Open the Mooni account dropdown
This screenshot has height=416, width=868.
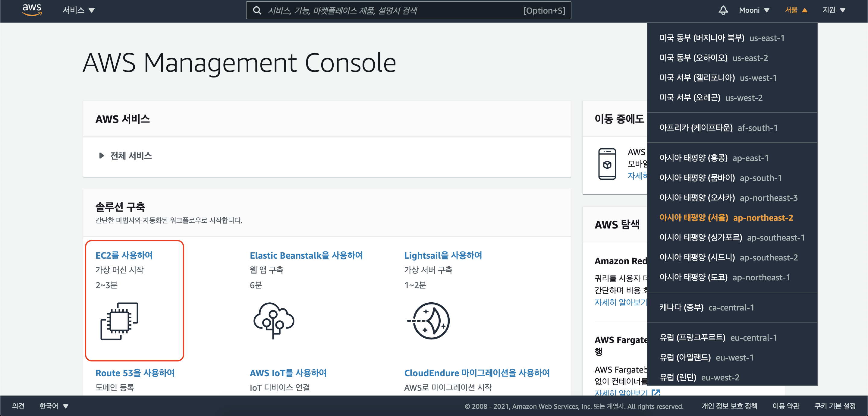(754, 10)
